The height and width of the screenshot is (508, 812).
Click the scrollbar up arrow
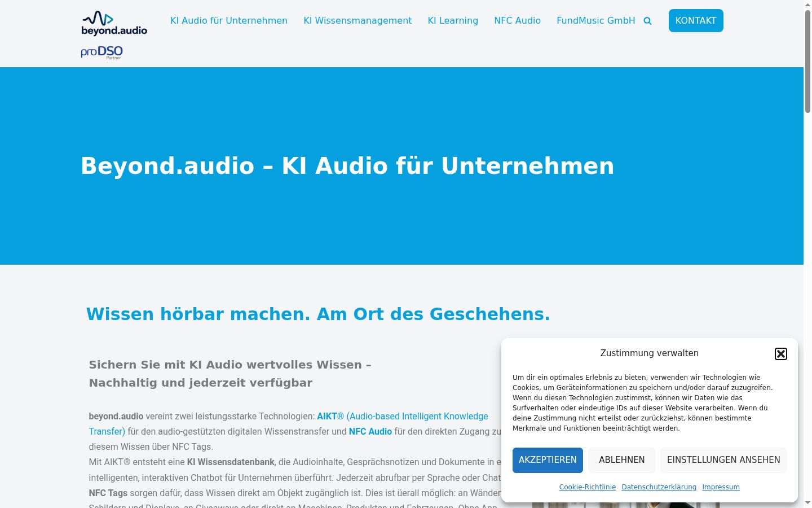point(807,5)
